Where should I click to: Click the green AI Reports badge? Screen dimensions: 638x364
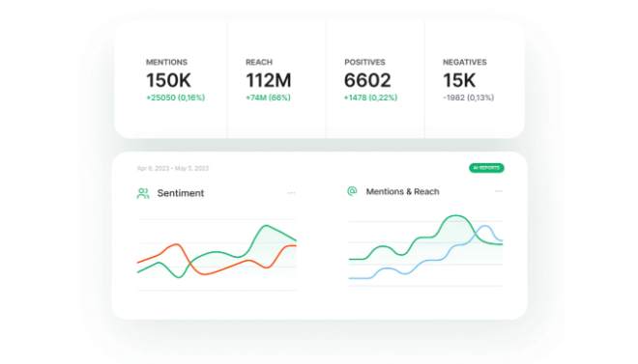click(486, 168)
